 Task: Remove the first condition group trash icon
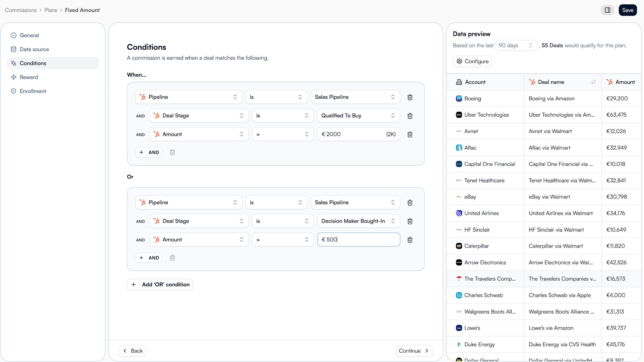tap(172, 152)
